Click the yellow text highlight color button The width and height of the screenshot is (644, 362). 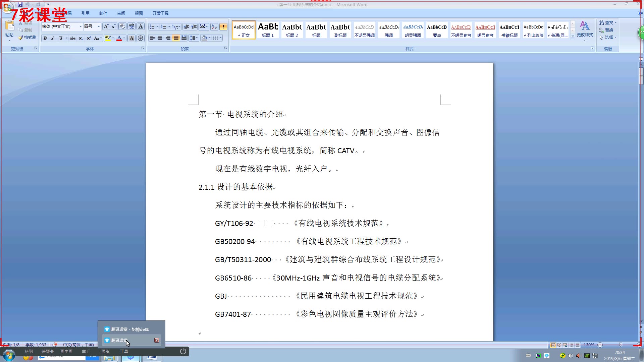(107, 38)
